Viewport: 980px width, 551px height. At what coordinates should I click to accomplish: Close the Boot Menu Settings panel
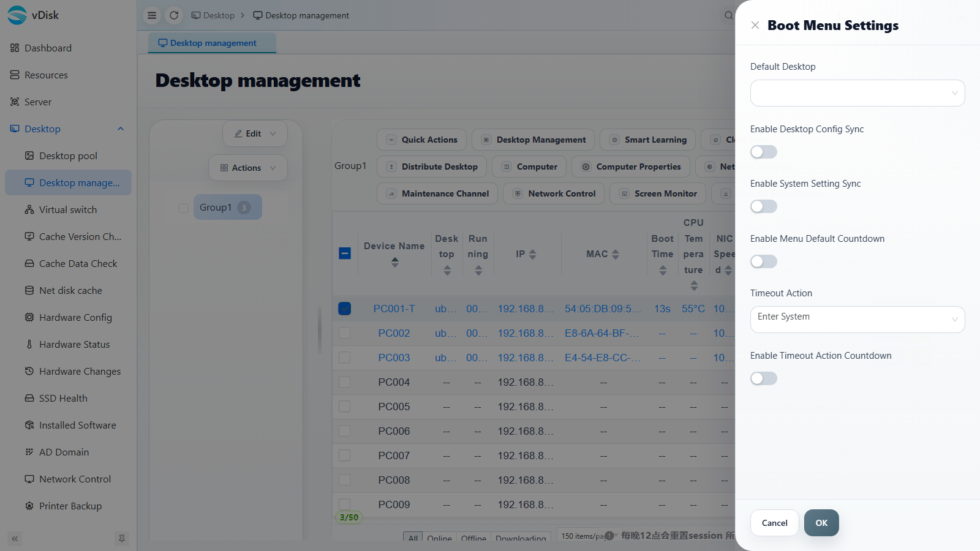(x=755, y=25)
